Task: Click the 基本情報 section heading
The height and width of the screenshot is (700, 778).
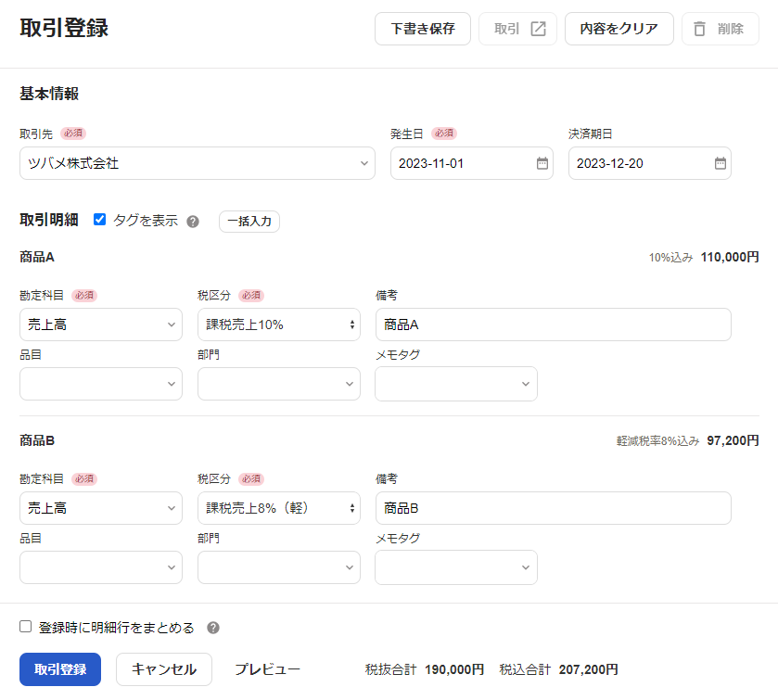Action: (x=49, y=94)
